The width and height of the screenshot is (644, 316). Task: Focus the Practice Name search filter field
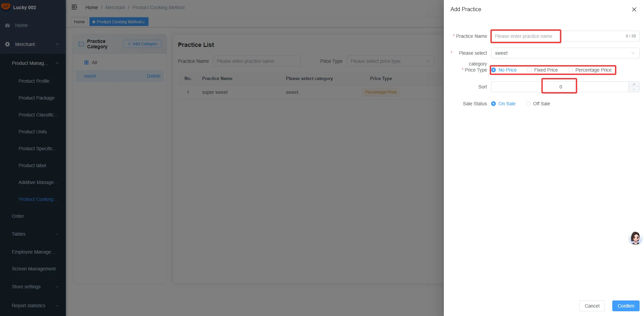[257, 61]
